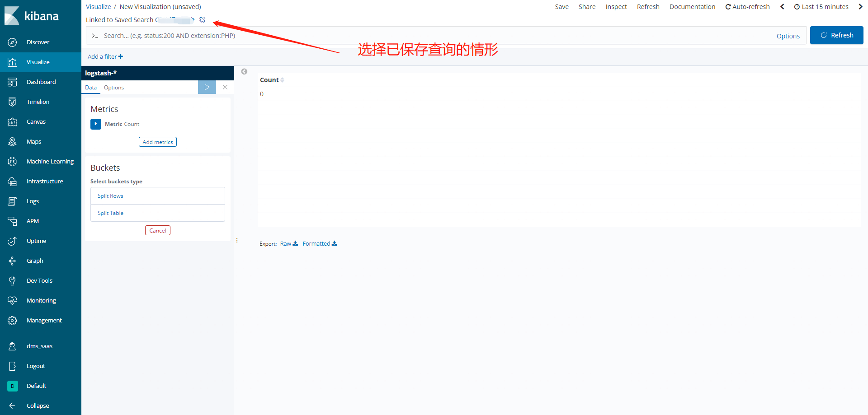Click Add a filter link
Viewport: 868px width, 415px height.
(105, 56)
